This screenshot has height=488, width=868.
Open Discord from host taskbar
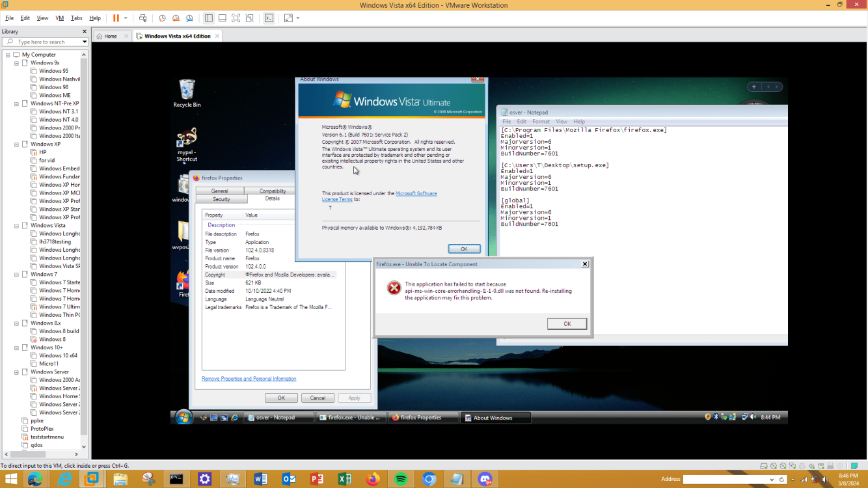tap(485, 480)
